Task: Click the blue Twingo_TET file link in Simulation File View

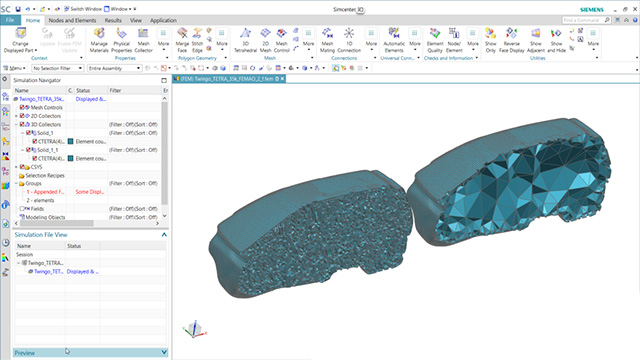Action: [x=49, y=271]
